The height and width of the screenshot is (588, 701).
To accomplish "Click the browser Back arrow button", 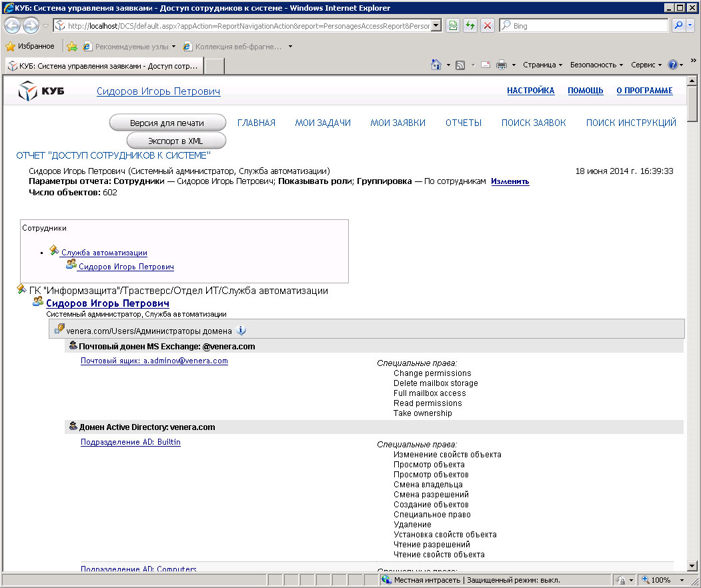I will point(12,25).
